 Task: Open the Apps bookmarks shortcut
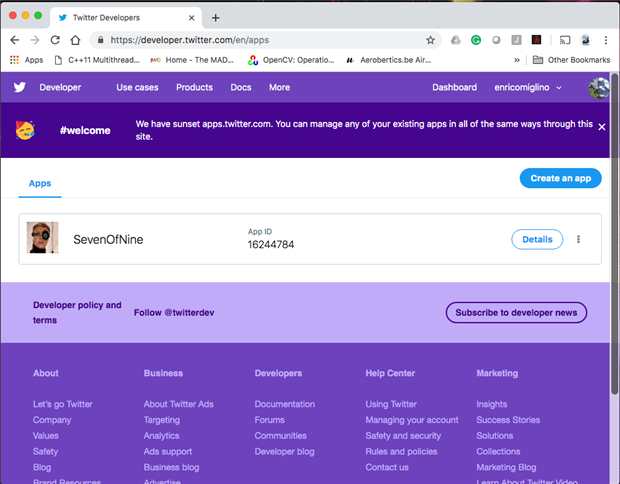pos(27,60)
